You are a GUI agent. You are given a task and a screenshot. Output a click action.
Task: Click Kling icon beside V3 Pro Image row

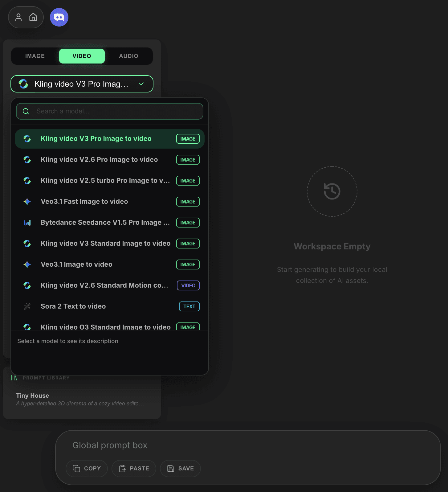(27, 139)
